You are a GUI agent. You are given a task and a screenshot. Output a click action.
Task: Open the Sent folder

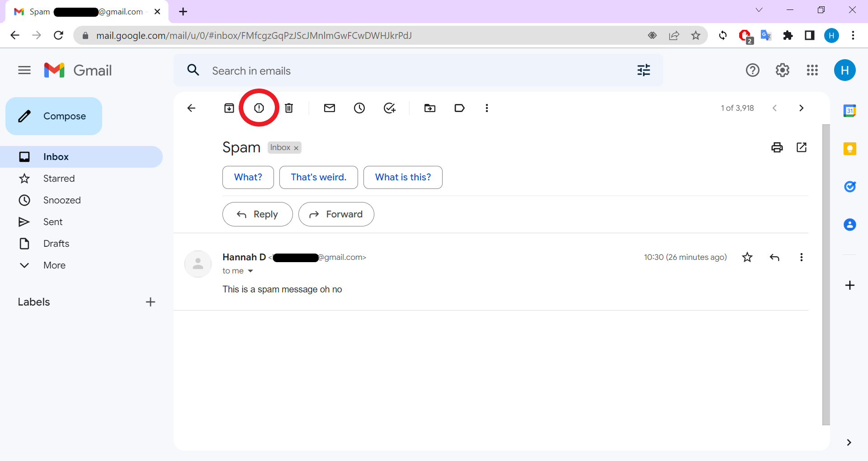pyautogui.click(x=81, y=222)
